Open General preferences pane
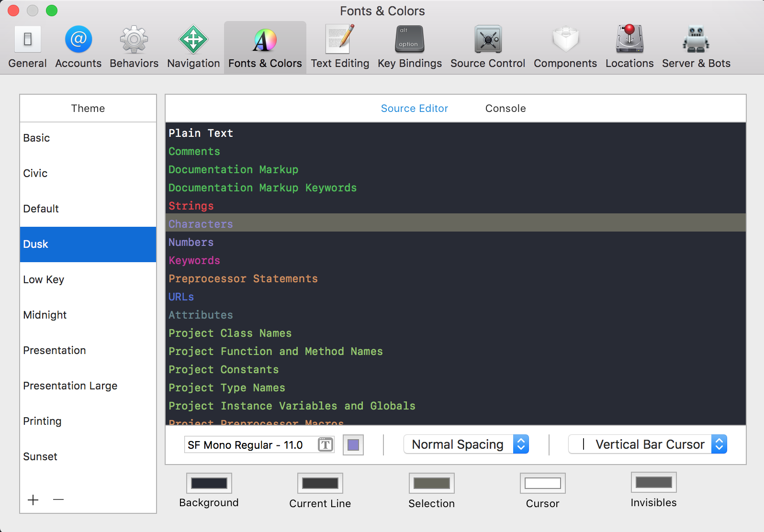Viewport: 764px width, 532px height. (x=27, y=47)
